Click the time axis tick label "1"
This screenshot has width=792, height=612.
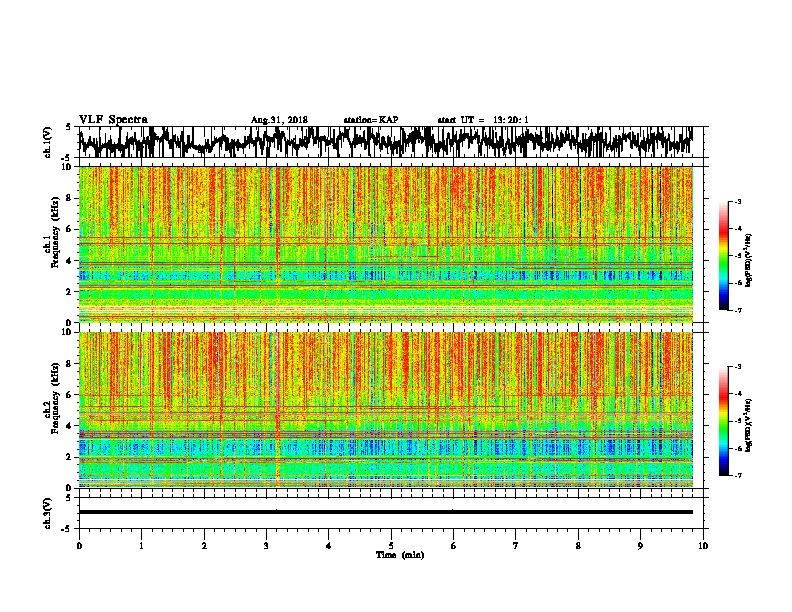click(x=141, y=546)
